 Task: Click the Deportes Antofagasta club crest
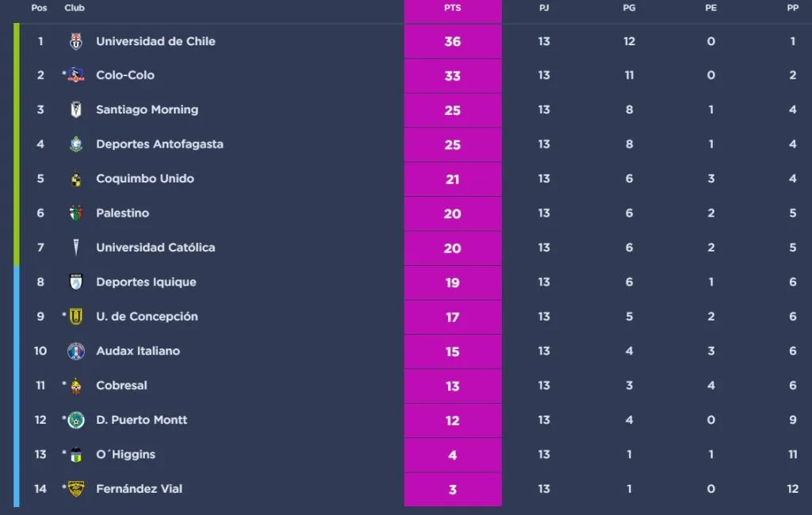[x=76, y=144]
